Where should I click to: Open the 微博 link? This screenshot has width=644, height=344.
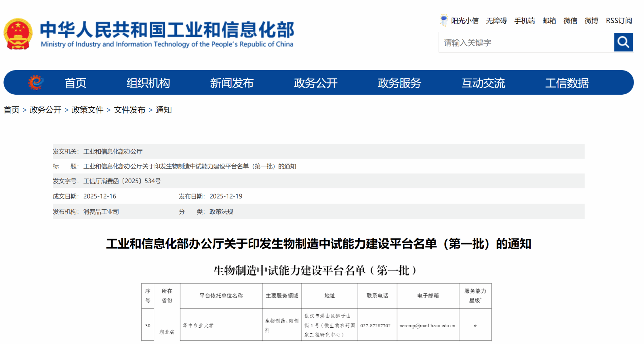coord(591,20)
